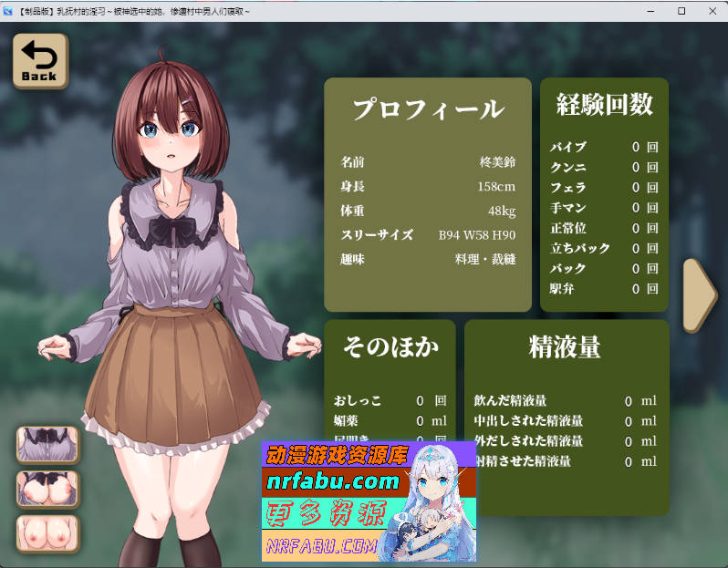Click the 身長 value 158cm
This screenshot has height=568, width=728.
coord(495,187)
